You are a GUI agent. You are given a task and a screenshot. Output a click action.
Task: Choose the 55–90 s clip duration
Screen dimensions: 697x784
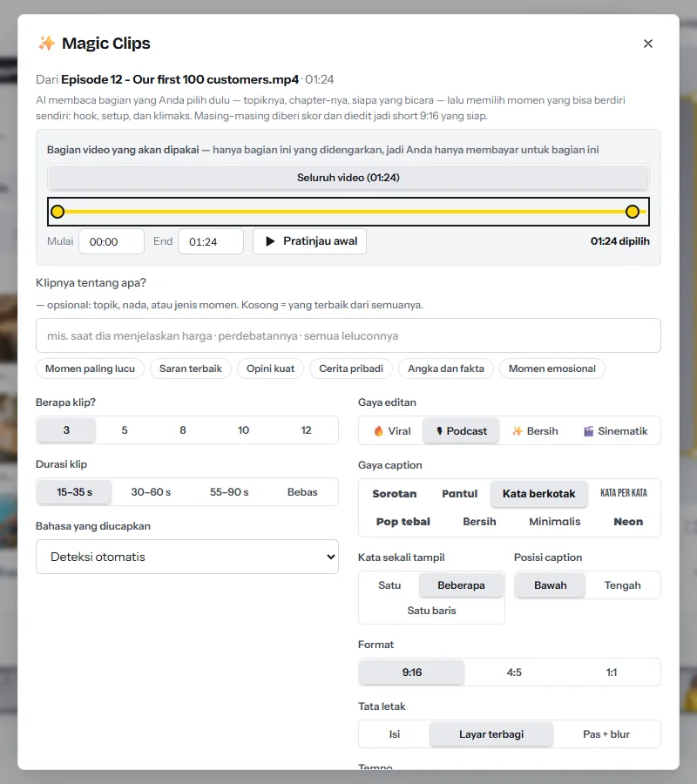(229, 492)
